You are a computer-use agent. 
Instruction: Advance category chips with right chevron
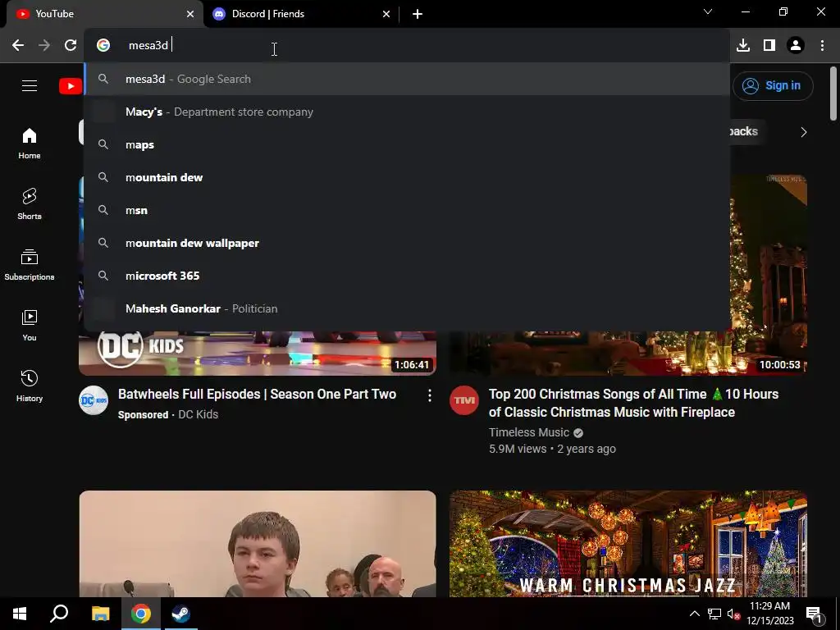(x=803, y=132)
